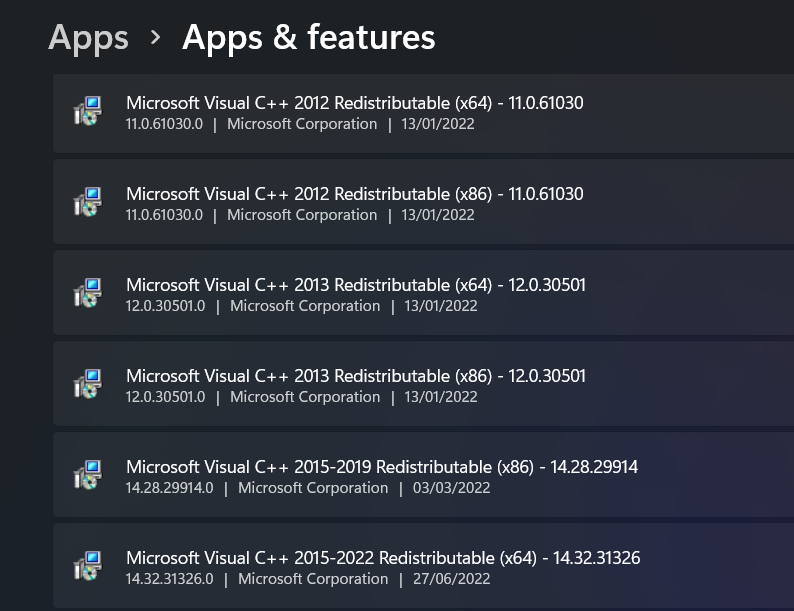794x611 pixels.
Task: Click the 03/03/2022 install date
Action: point(451,488)
